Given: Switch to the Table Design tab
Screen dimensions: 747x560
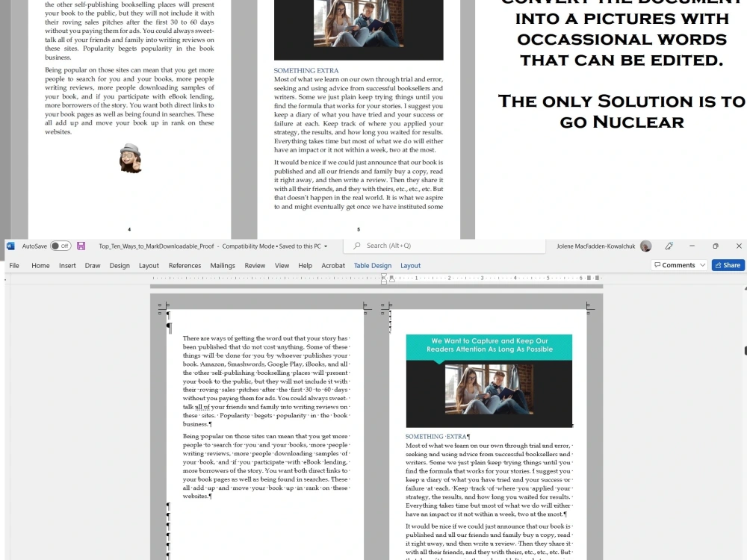Looking at the screenshot, I should coord(373,266).
